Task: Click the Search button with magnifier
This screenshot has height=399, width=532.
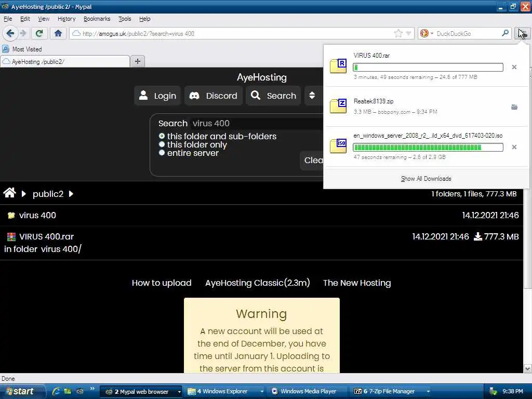Action: (x=273, y=96)
